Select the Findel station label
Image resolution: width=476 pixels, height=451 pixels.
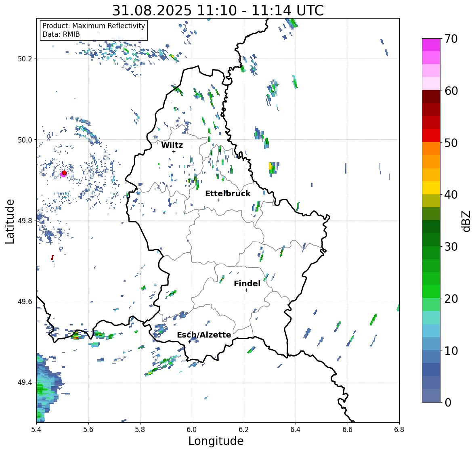point(247,283)
